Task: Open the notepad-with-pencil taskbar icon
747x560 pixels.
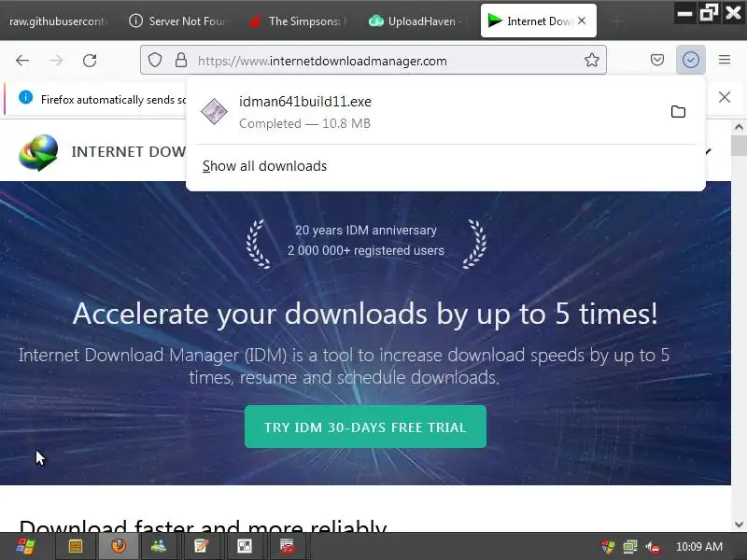Action: (x=201, y=546)
